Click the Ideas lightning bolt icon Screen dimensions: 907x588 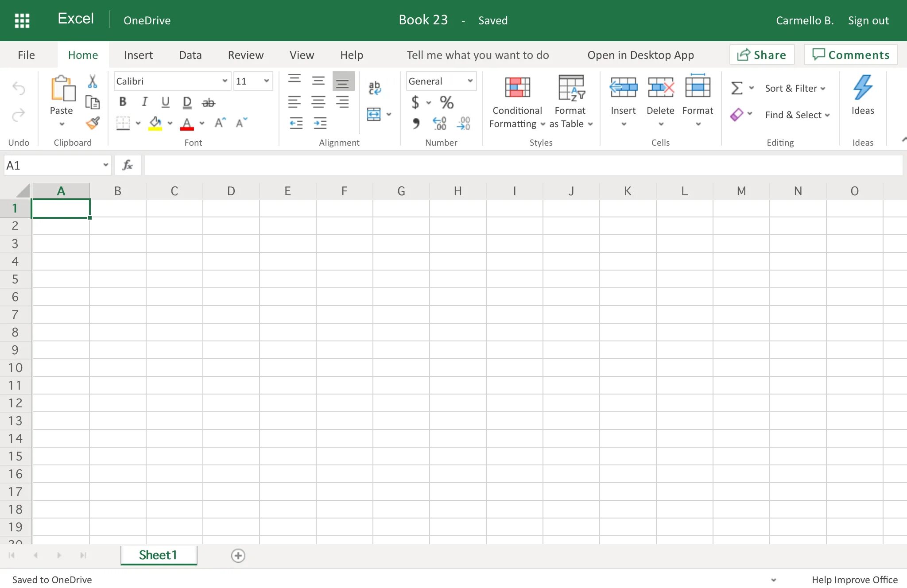pyautogui.click(x=862, y=87)
